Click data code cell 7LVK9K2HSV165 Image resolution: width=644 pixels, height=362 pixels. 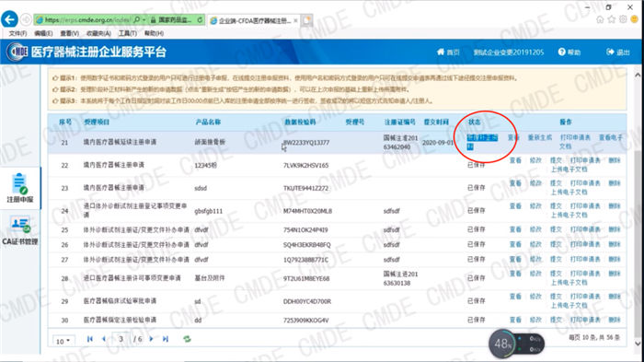coord(306,166)
